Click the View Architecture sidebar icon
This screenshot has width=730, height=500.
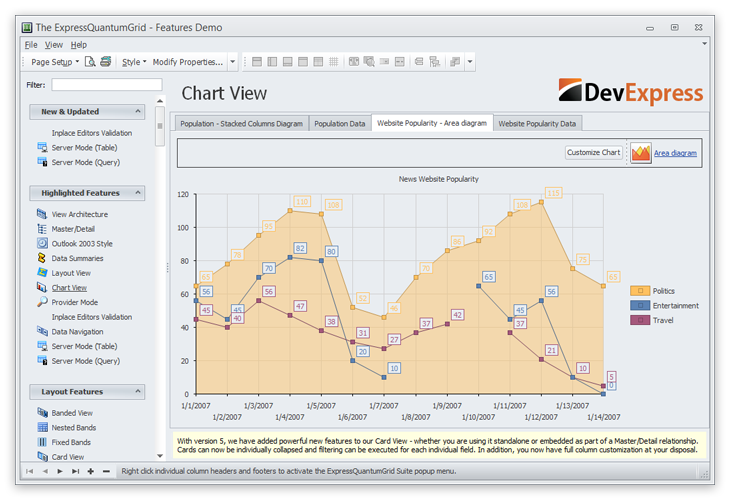point(42,214)
